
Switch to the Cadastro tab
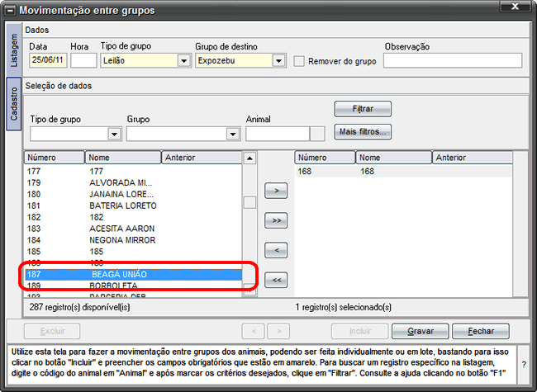point(13,103)
